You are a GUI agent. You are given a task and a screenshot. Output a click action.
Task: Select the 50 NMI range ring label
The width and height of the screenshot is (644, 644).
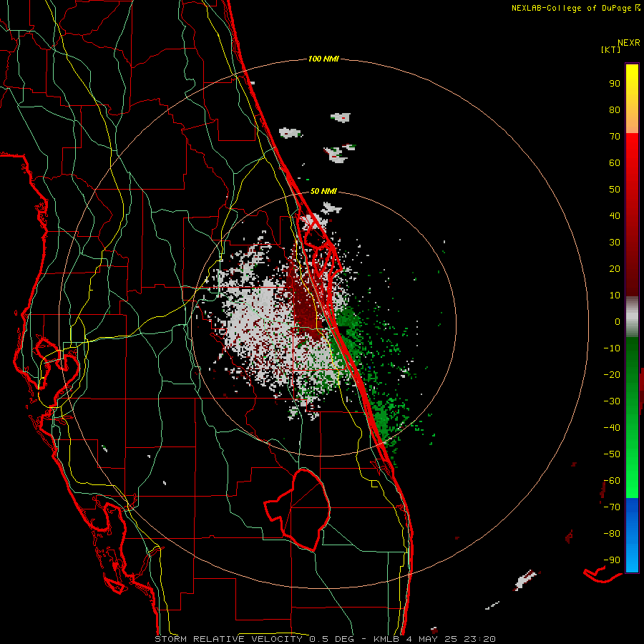[323, 191]
